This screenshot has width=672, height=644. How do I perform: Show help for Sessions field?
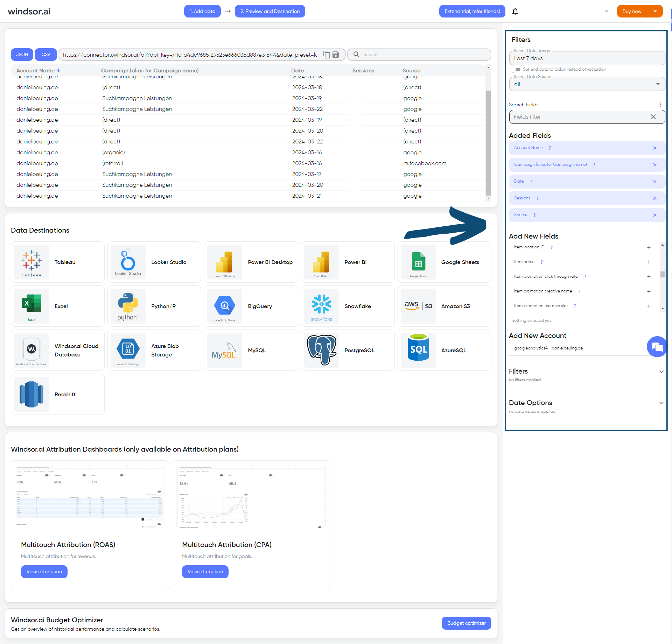tap(537, 198)
